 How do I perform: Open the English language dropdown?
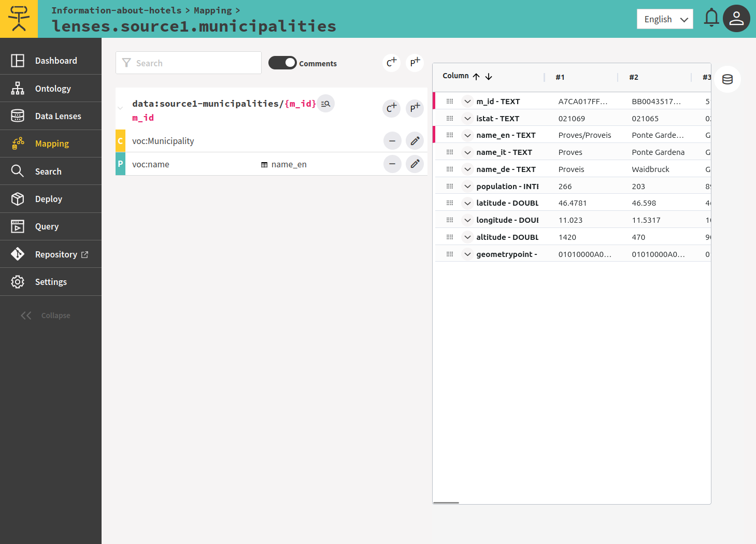665,19
